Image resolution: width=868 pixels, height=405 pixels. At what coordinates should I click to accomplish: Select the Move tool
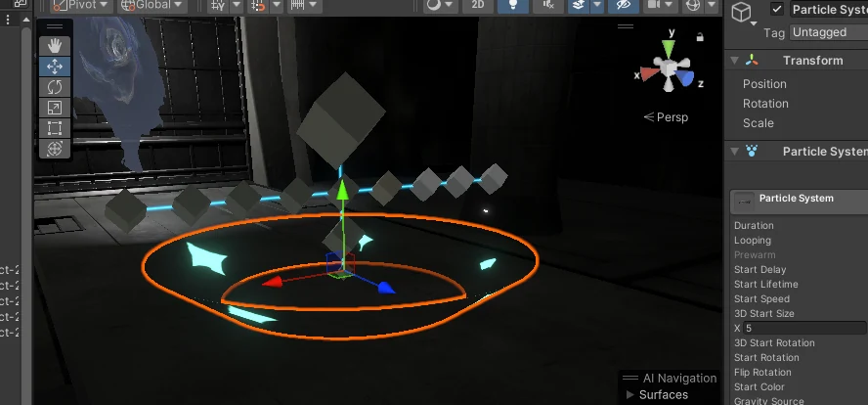[55, 67]
